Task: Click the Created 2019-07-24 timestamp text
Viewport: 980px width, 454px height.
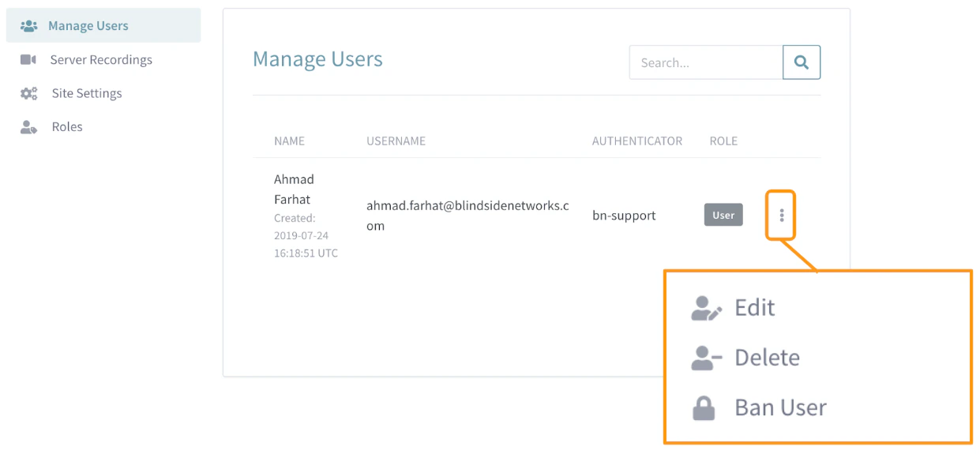Action: (306, 235)
